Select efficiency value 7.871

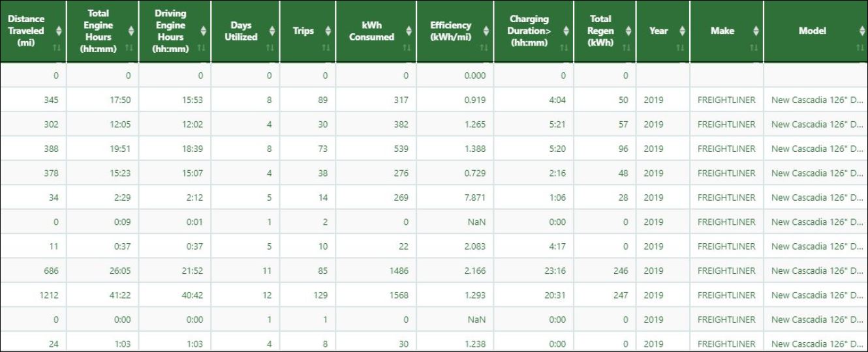pos(474,198)
